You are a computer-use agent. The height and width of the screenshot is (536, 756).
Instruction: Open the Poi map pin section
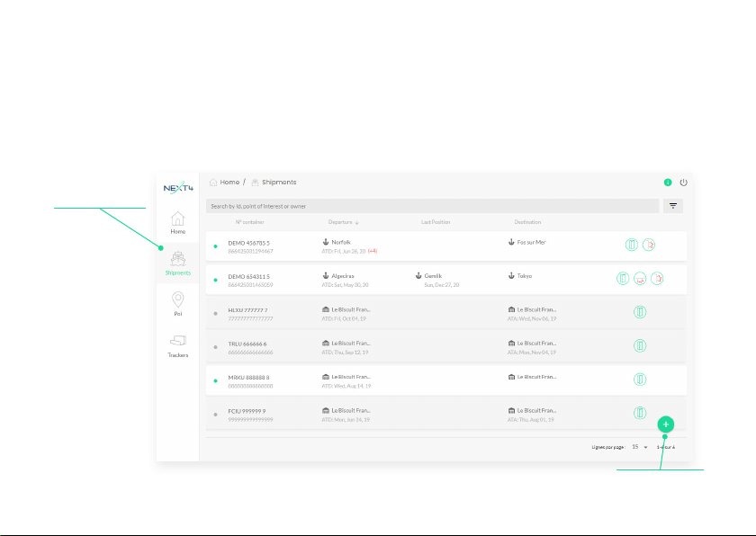(178, 304)
